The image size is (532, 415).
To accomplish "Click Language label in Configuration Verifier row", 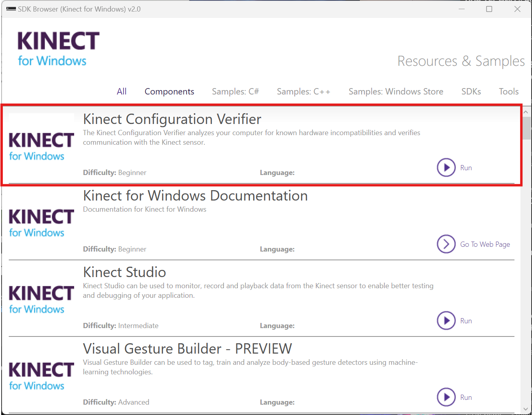I will tap(277, 173).
